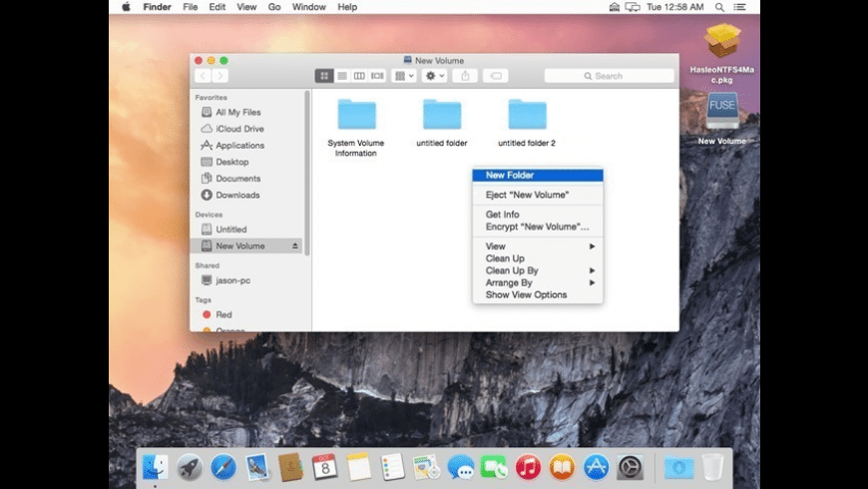
Task: Click the Finder search field
Action: coord(609,76)
